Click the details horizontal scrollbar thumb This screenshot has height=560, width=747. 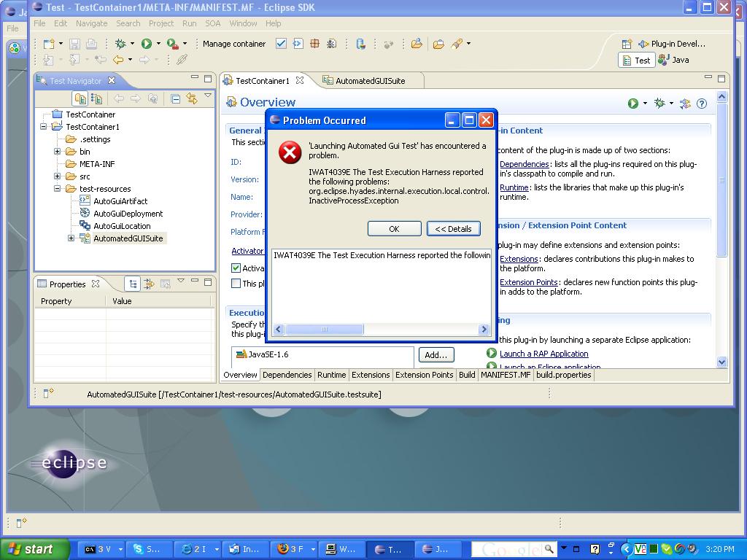[325, 329]
